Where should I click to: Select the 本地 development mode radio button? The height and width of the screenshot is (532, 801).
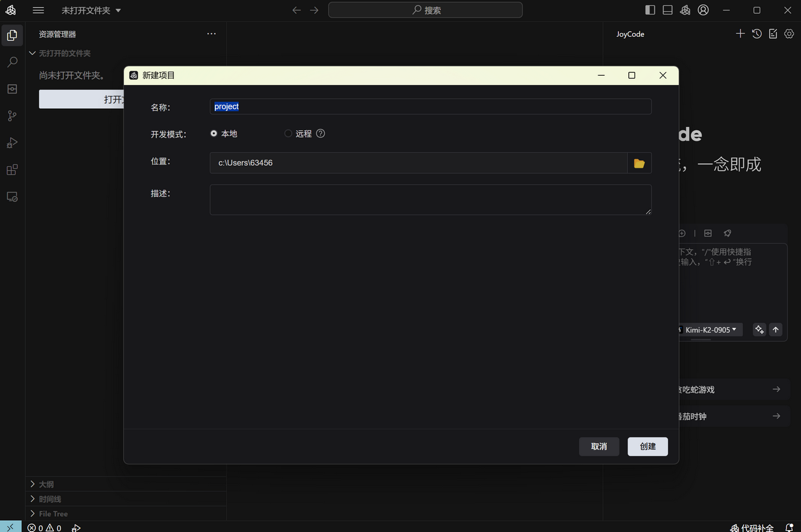tap(213, 133)
